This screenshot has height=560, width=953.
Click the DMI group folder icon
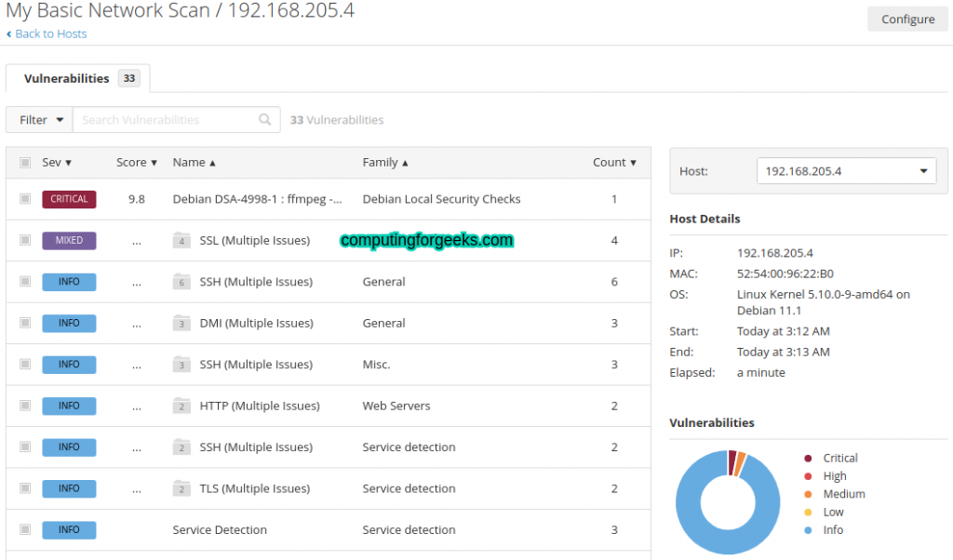point(182,324)
